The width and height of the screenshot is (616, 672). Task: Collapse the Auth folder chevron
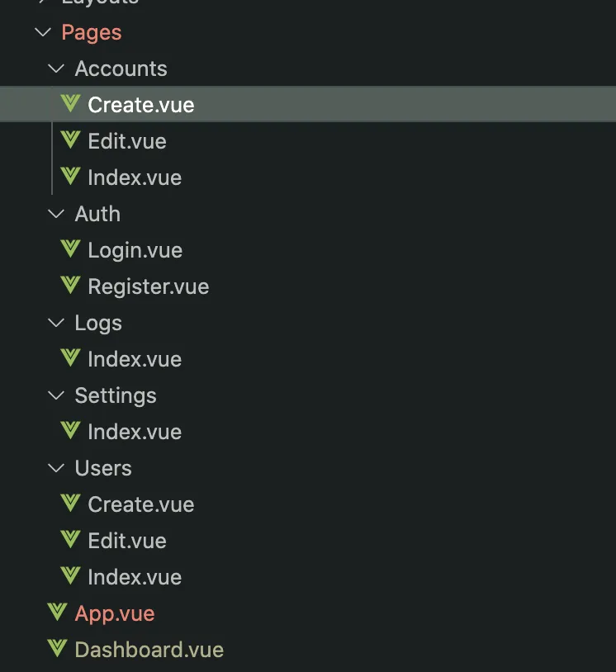(56, 214)
